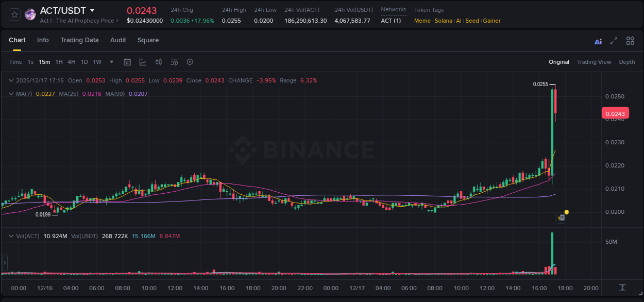This screenshot has height=302, width=644.
Task: Open the ACT/USDT pair selector dropdown
Action: 93,10
